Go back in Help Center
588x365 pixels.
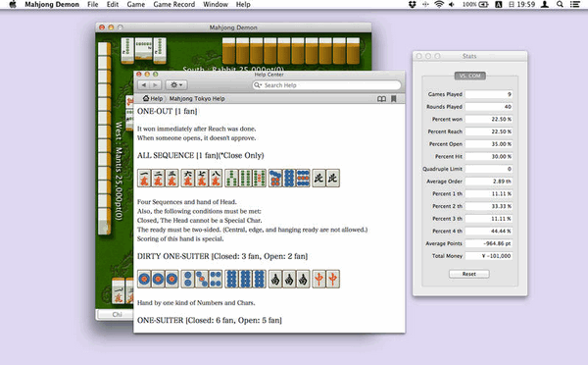144,85
